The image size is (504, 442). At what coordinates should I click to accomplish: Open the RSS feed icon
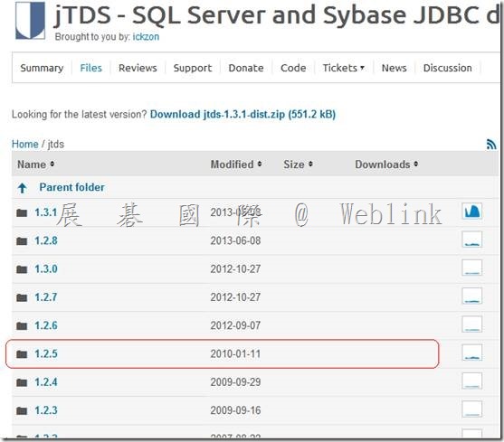point(491,145)
